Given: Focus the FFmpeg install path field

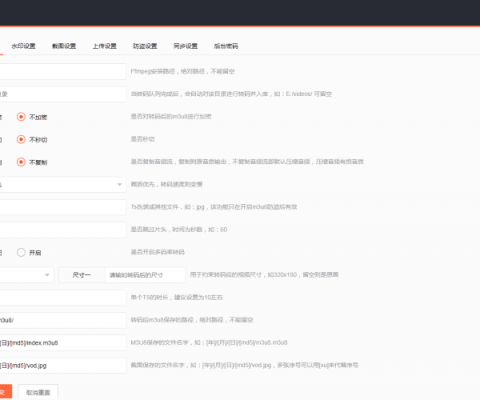Looking at the screenshot, I should pyautogui.click(x=63, y=71).
